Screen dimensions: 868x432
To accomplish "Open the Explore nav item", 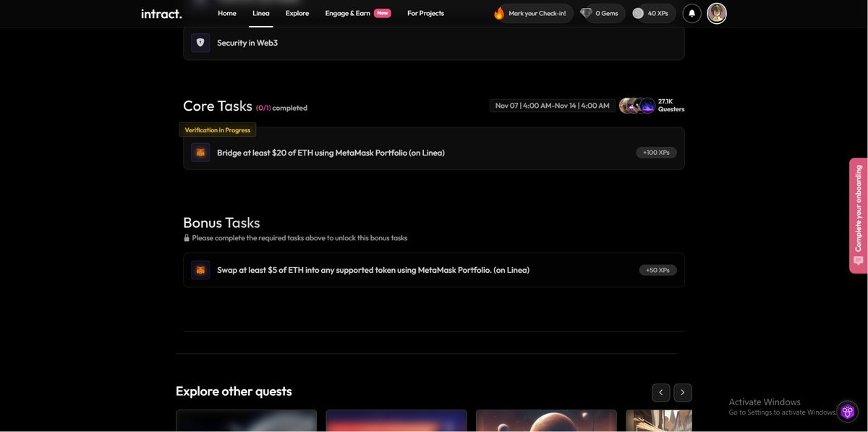I will (297, 13).
